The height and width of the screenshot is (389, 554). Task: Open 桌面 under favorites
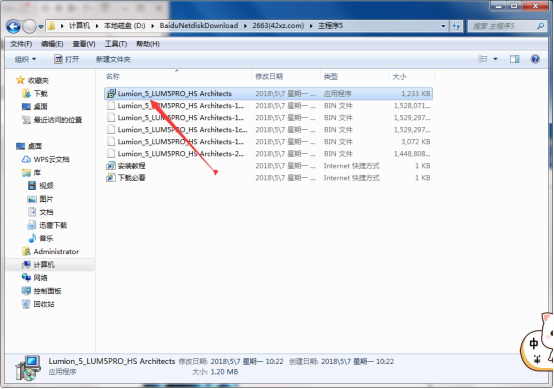(x=35, y=106)
